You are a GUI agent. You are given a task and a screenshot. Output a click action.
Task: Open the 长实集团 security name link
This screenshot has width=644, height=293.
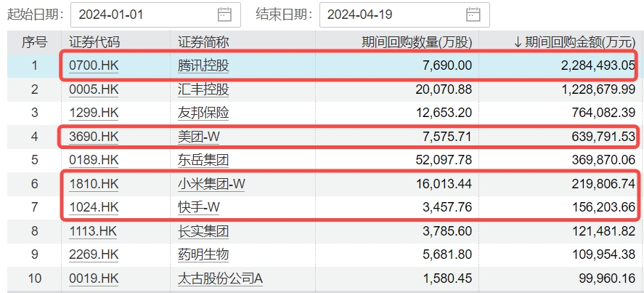pos(203,231)
